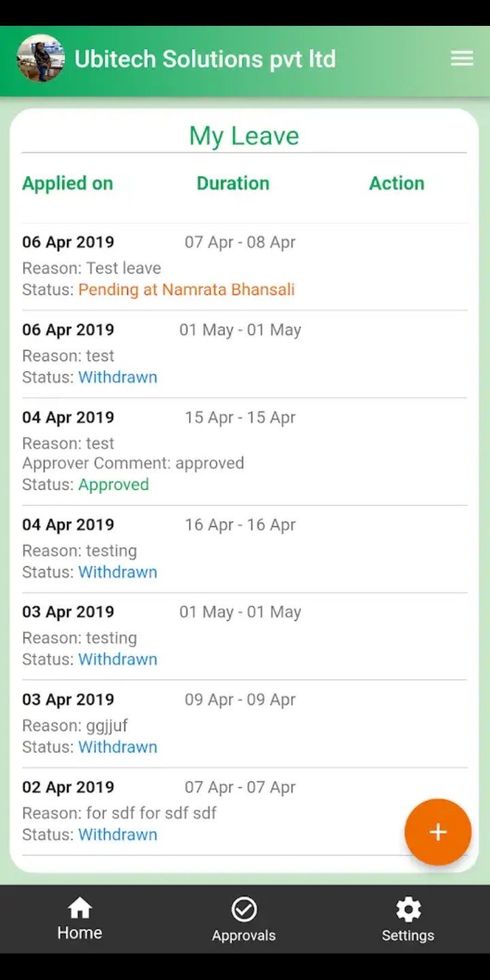490x980 pixels.
Task: Open the 16 Apr - 16 Apr leave entry
Action: pyautogui.click(x=240, y=525)
